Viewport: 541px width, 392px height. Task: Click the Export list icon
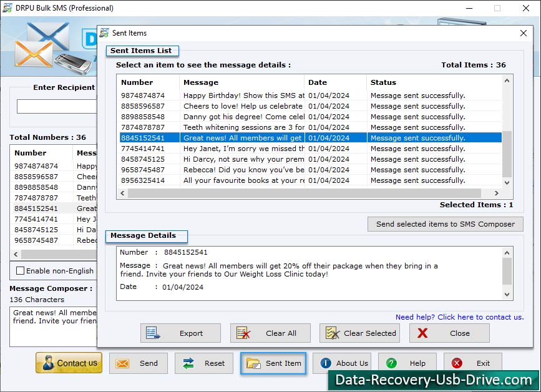point(153,333)
